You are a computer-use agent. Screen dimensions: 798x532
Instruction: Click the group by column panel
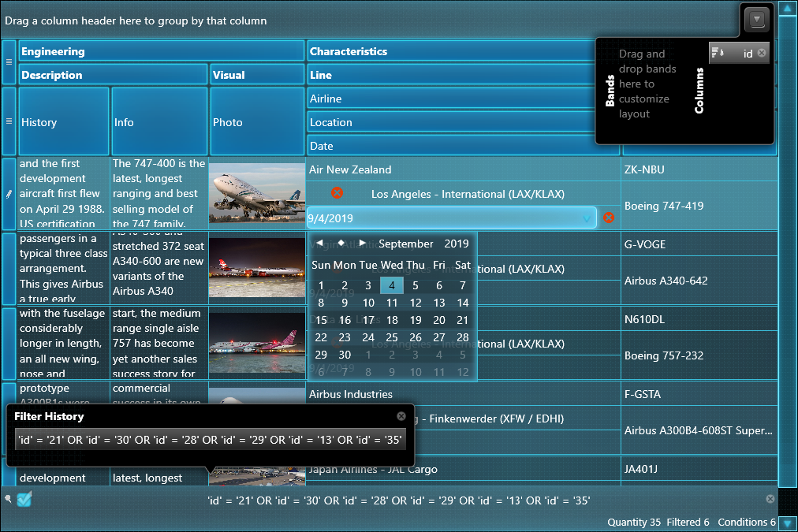tap(369, 20)
